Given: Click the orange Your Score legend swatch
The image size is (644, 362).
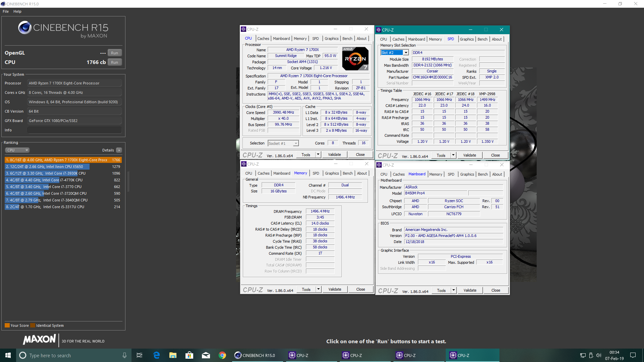Looking at the screenshot, I should coord(7,325).
